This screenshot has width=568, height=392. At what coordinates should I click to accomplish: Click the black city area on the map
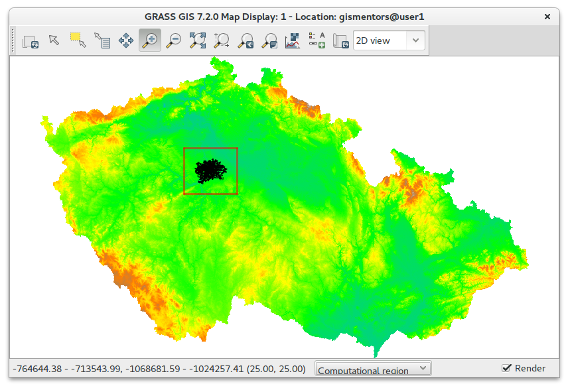[210, 171]
